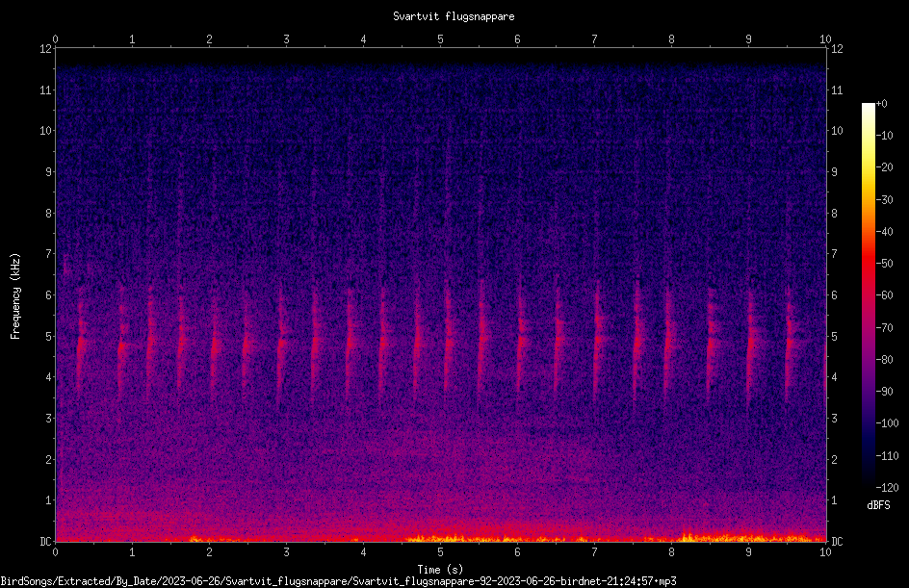Click the BirdSongs mp3 file path text
This screenshot has height=588, width=909.
[339, 581]
